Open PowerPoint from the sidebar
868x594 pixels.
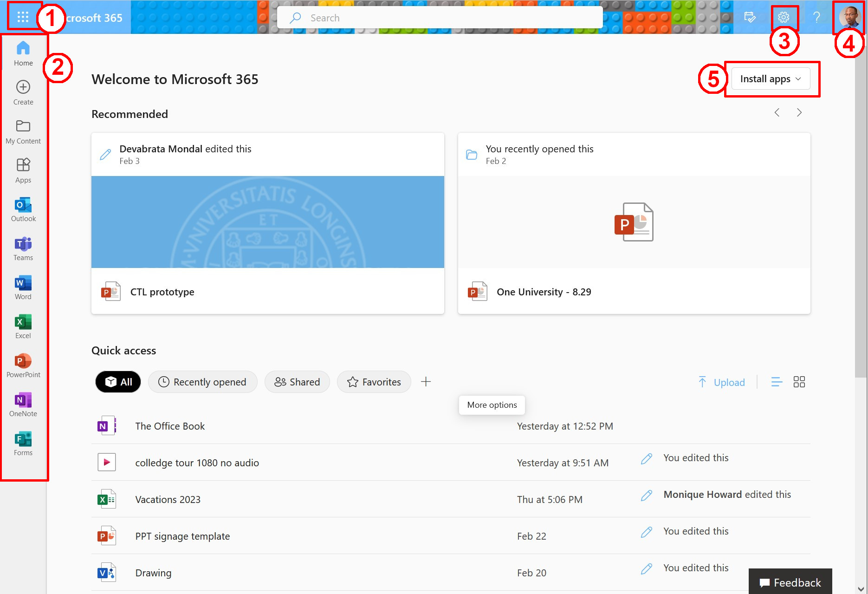[x=23, y=366]
